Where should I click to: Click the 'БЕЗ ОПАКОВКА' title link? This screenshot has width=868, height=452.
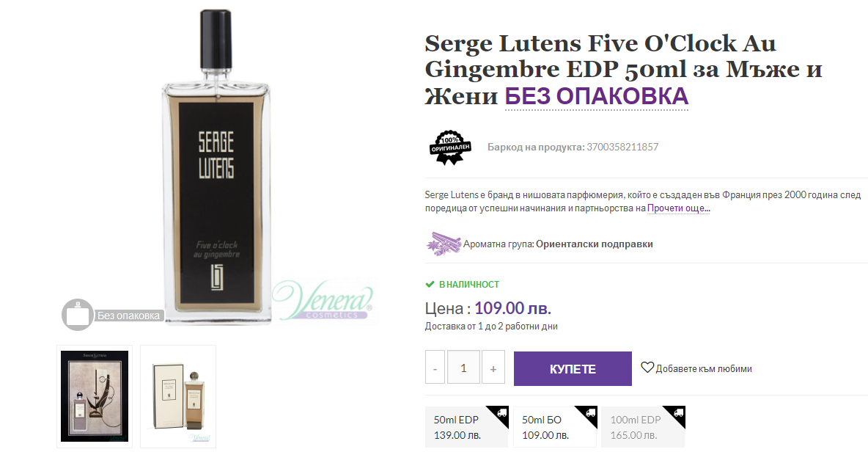(x=596, y=96)
